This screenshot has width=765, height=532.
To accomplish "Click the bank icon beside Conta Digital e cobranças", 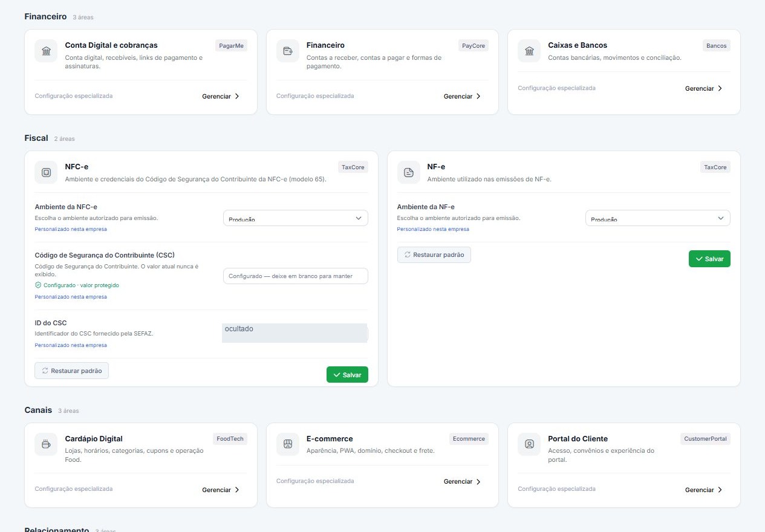I will click(46, 51).
